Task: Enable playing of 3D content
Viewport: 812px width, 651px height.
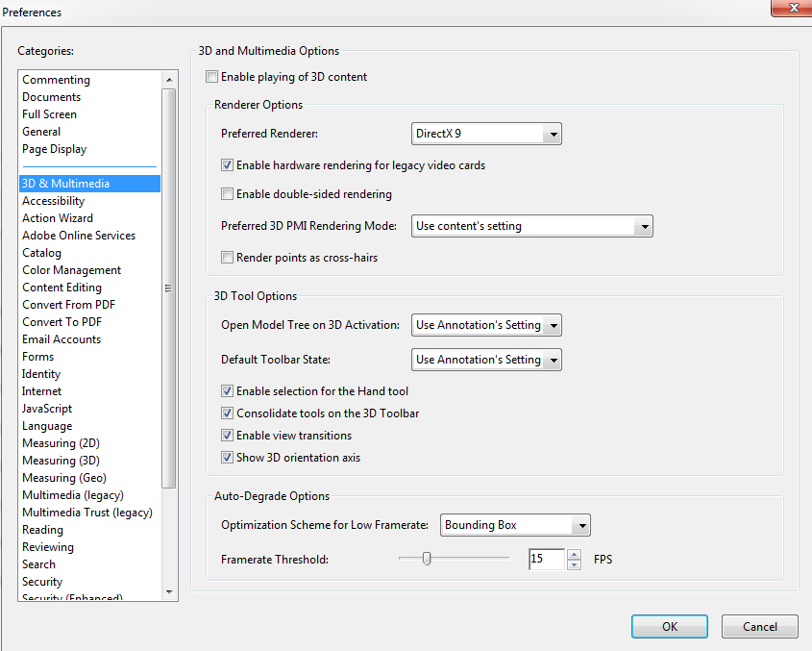Action: click(211, 77)
